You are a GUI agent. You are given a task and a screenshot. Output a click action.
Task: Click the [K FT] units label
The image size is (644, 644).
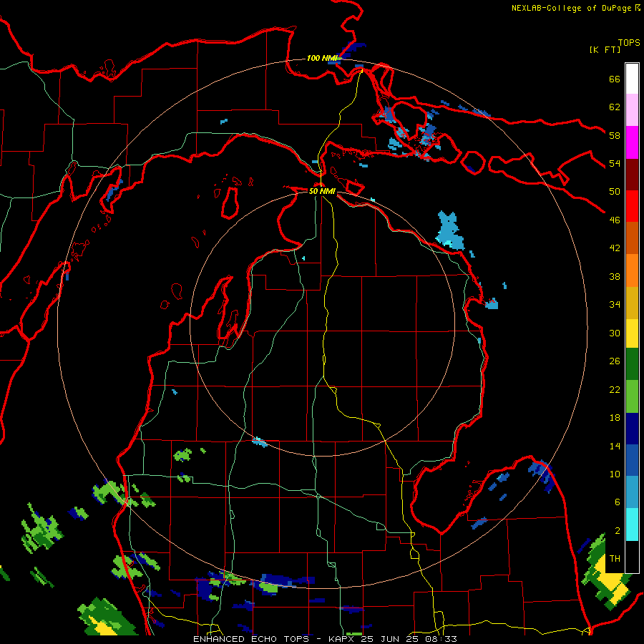(x=605, y=49)
